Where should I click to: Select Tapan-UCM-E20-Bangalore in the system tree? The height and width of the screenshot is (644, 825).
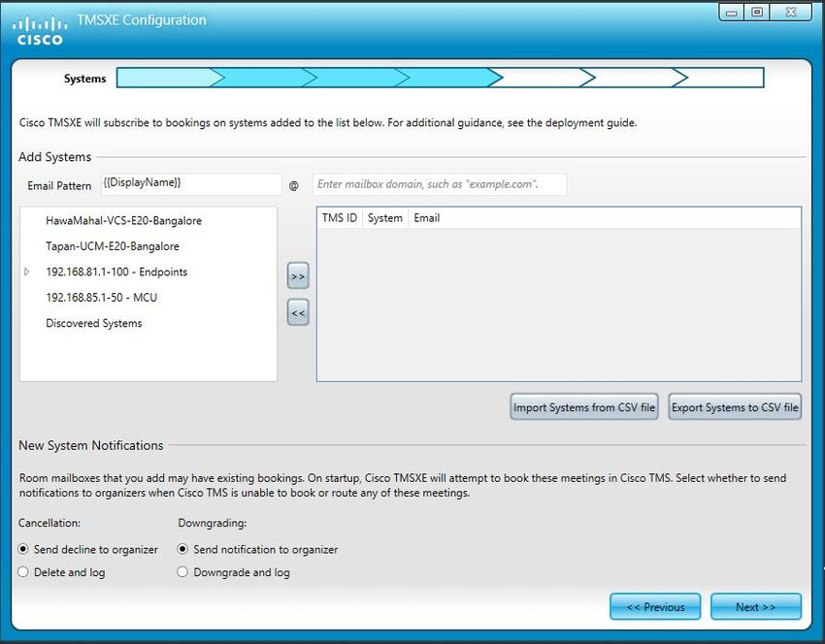point(113,246)
